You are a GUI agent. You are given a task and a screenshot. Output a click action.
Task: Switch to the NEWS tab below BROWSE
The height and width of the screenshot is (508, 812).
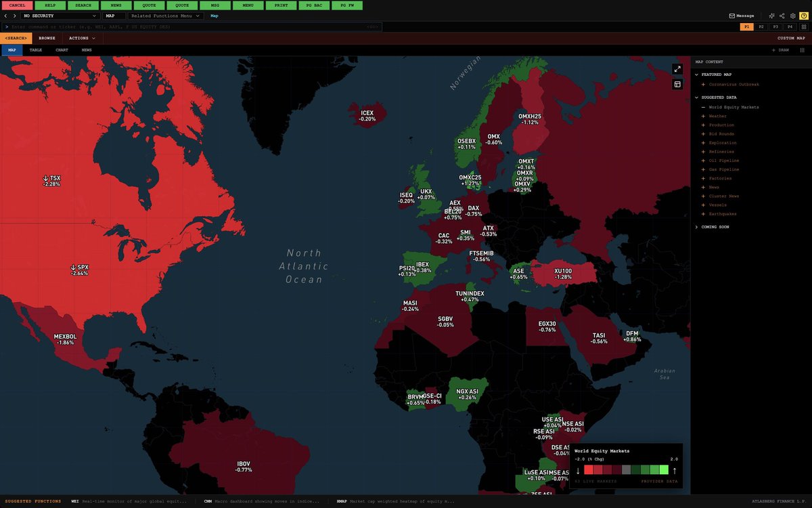[x=87, y=50]
